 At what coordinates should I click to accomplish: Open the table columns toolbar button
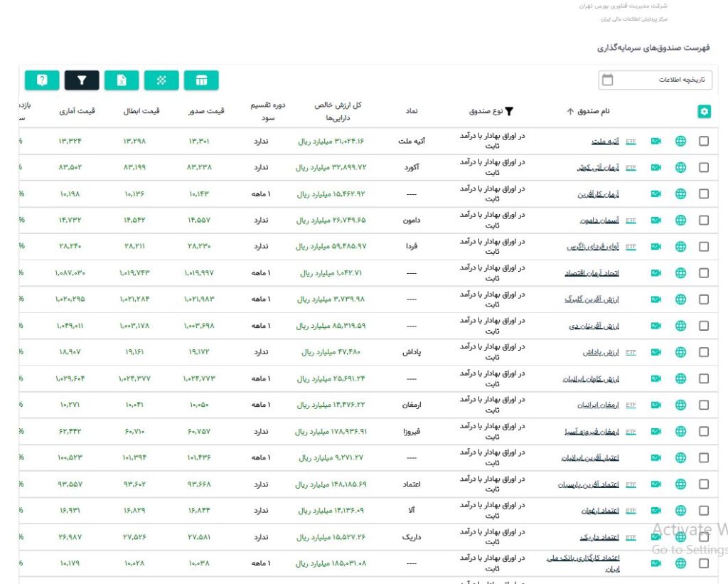click(201, 80)
